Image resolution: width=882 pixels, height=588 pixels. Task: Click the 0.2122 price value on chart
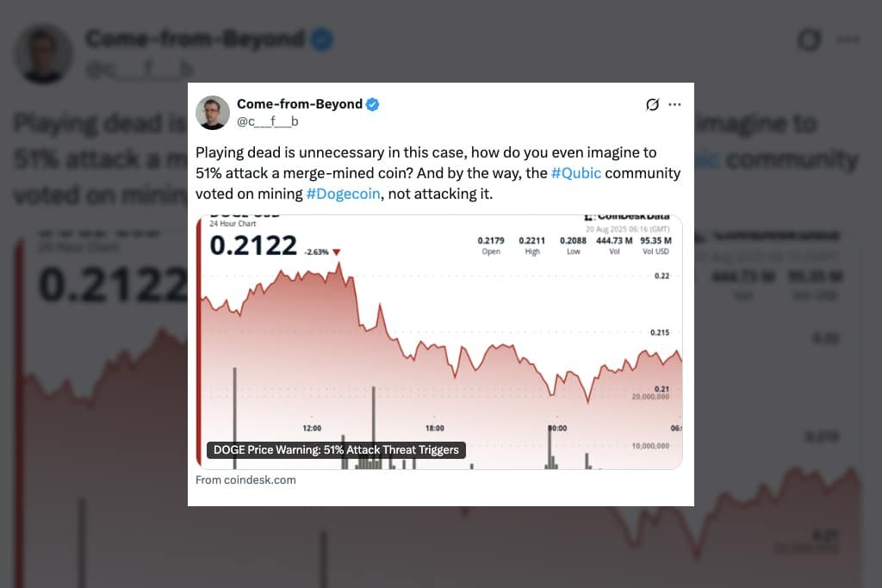point(253,246)
